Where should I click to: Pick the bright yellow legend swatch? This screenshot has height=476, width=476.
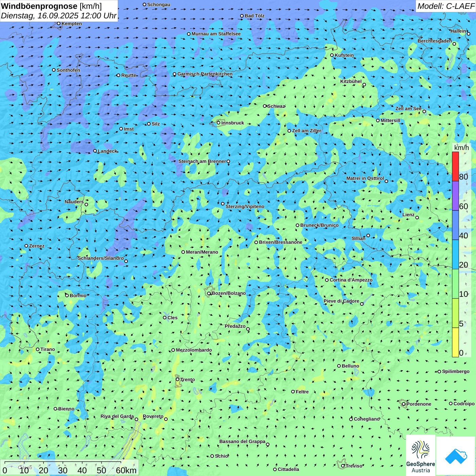(455, 342)
